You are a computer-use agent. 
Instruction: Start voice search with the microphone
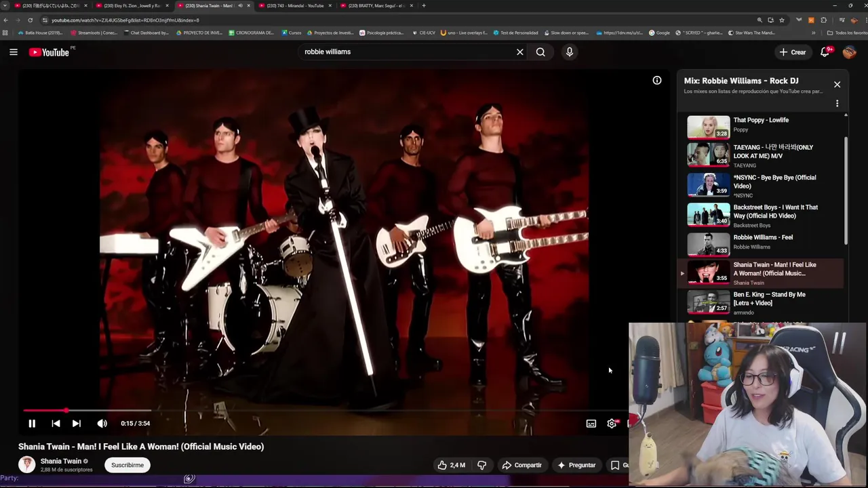coord(570,52)
